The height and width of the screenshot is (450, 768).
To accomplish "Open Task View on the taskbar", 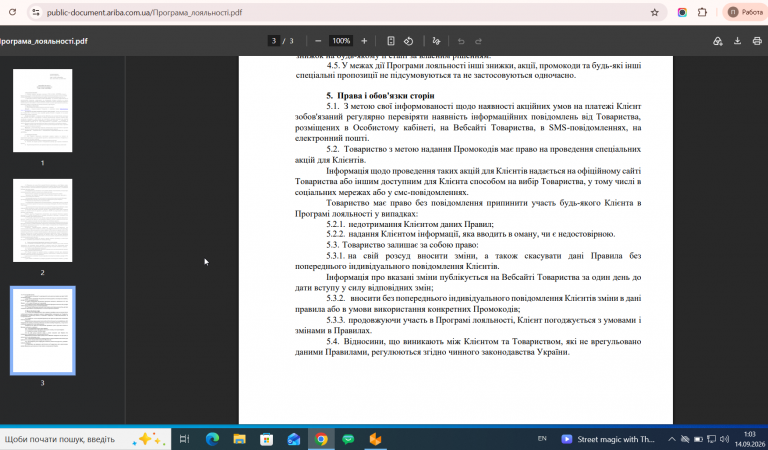I will tap(184, 439).
